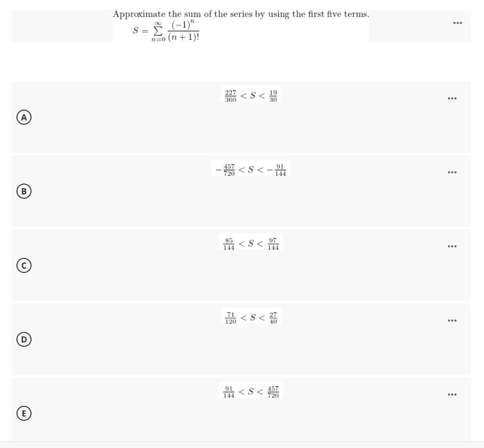Open the three-dot menu for option A
Image resolution: width=484 pixels, height=448 pixels.
(x=451, y=97)
